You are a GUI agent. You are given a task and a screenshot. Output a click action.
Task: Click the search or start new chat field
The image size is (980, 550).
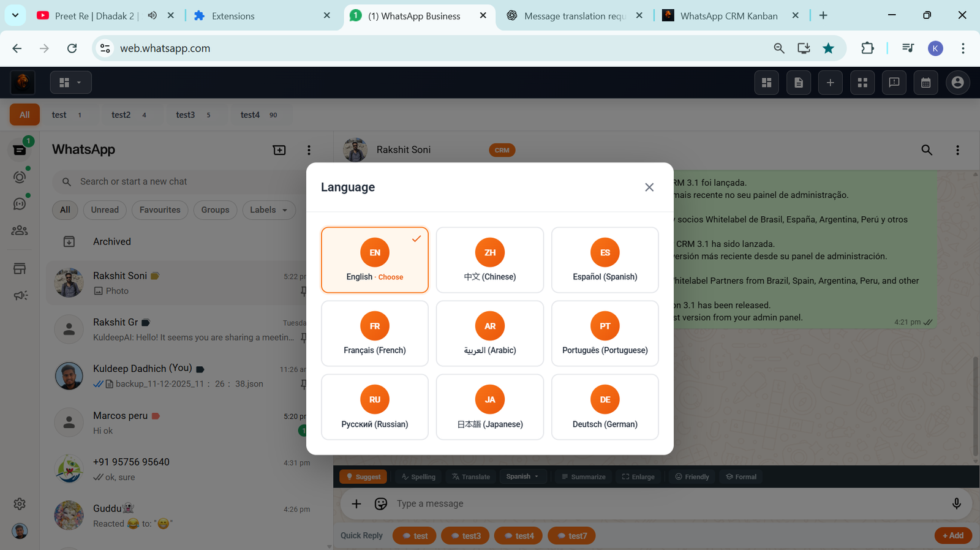click(x=184, y=182)
